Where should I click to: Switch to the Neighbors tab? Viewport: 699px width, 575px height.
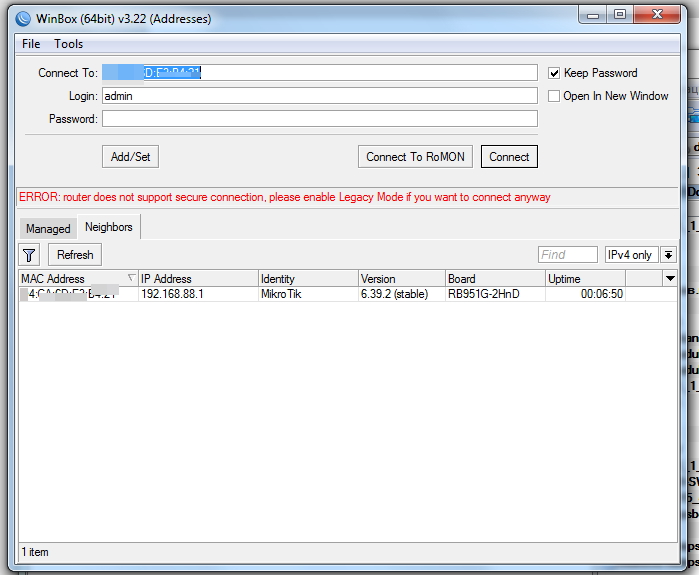(109, 227)
